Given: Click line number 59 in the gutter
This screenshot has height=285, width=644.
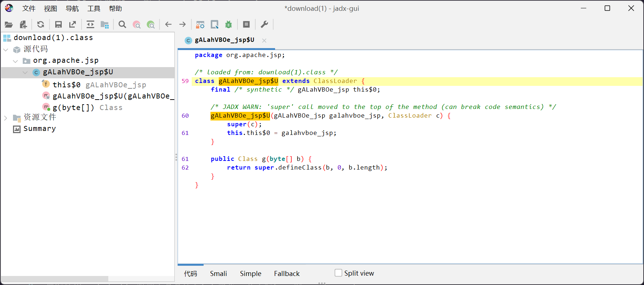Looking at the screenshot, I should 185,81.
